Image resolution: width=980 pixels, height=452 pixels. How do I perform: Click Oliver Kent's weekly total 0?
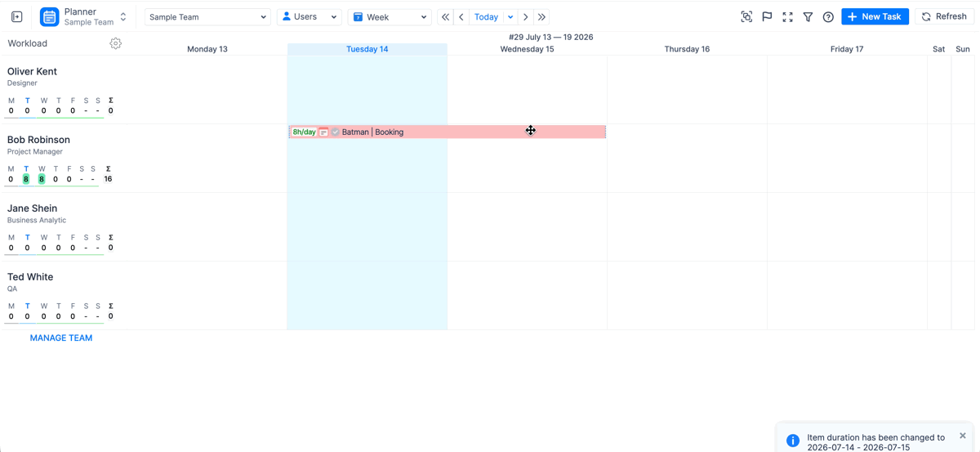pyautogui.click(x=111, y=110)
